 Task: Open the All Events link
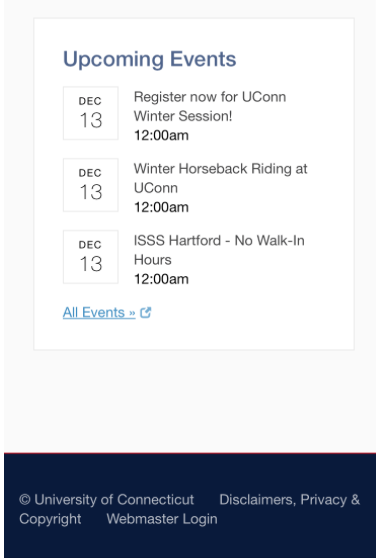[99, 312]
